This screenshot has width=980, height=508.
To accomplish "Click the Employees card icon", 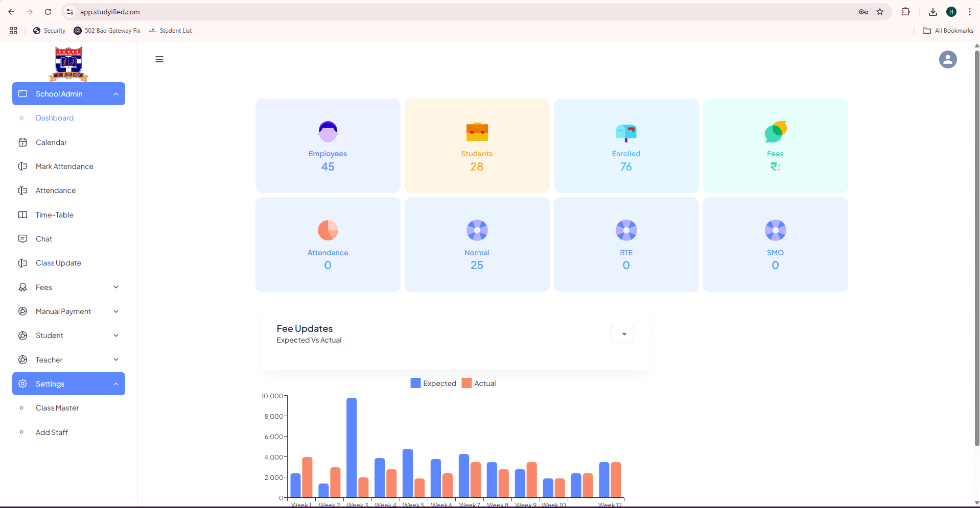I will pyautogui.click(x=328, y=132).
